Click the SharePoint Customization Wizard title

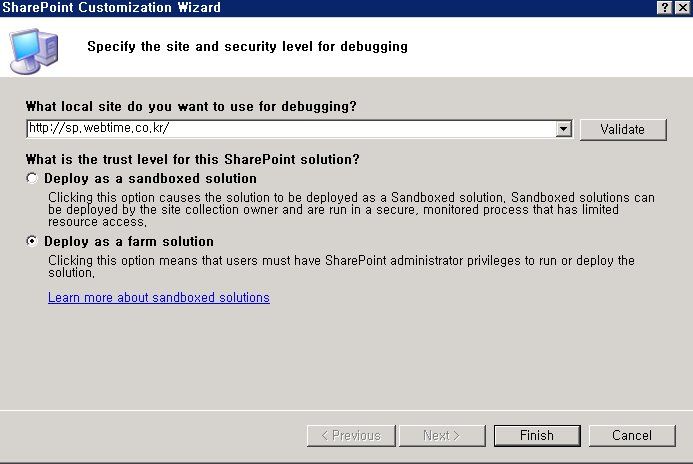[x=111, y=8]
